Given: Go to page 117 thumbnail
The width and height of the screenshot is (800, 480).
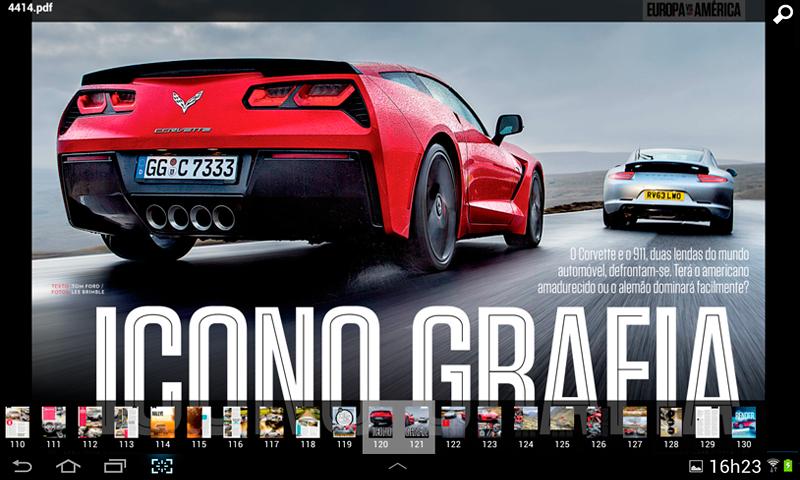Looking at the screenshot, I should [x=271, y=422].
